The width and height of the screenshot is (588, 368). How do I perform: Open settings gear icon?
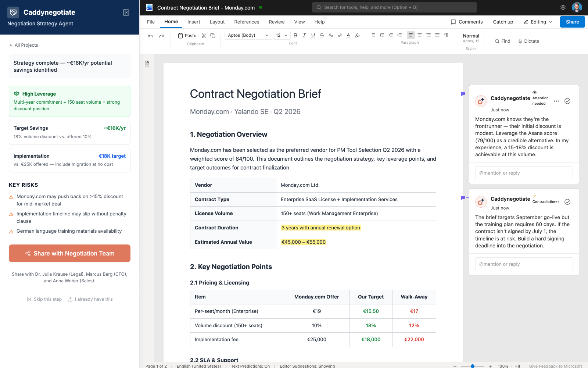pos(563,7)
